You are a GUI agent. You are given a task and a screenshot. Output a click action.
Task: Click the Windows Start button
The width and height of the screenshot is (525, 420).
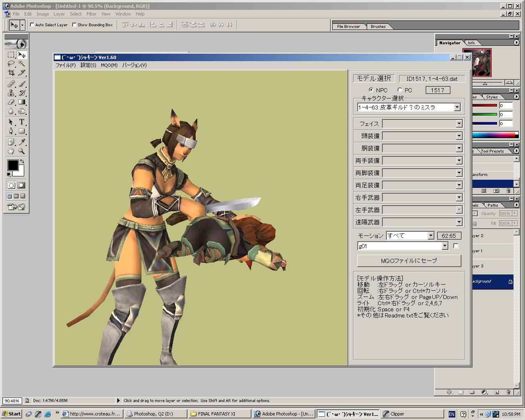[11, 414]
